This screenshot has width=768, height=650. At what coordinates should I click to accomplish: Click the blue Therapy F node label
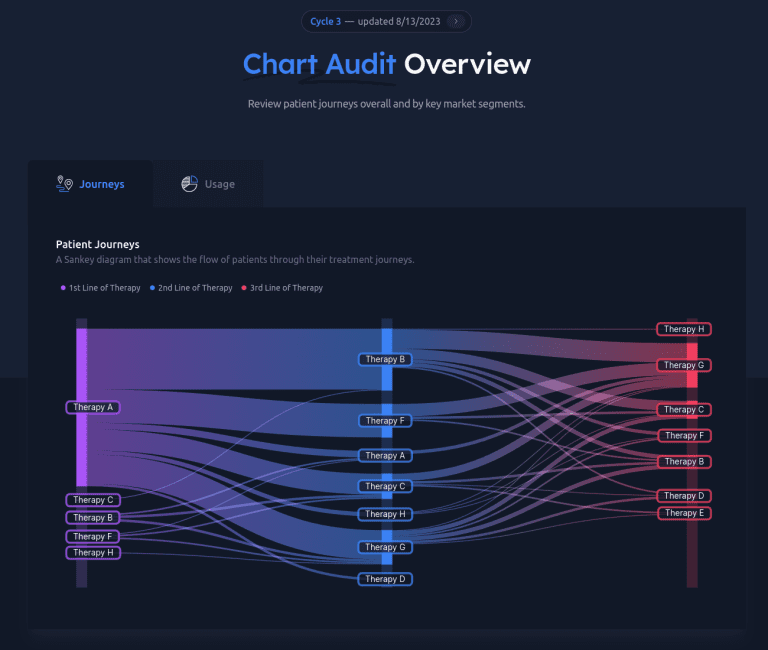tap(385, 421)
